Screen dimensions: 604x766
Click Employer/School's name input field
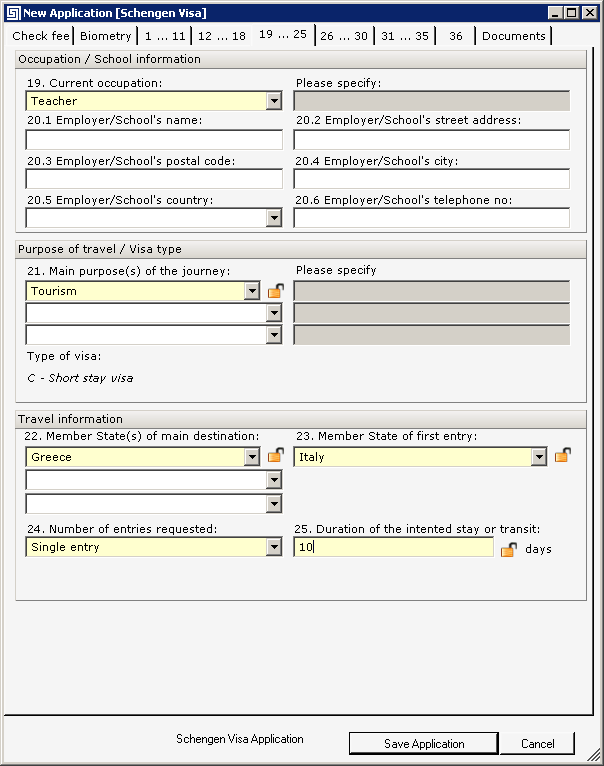pos(154,140)
